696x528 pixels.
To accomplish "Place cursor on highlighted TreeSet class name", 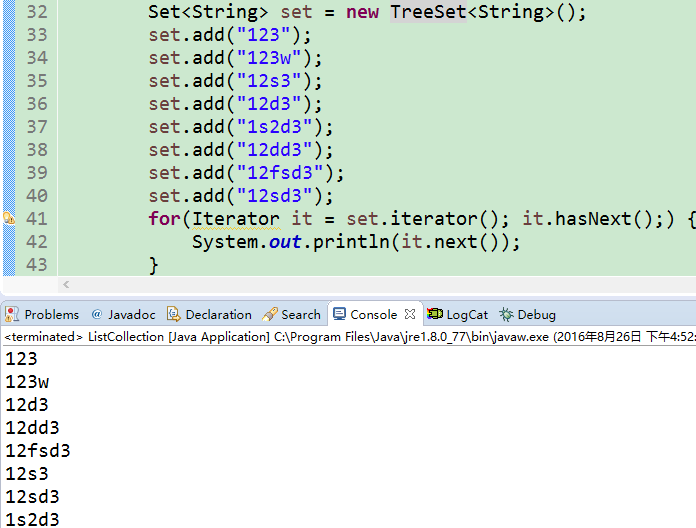I will pos(428,12).
